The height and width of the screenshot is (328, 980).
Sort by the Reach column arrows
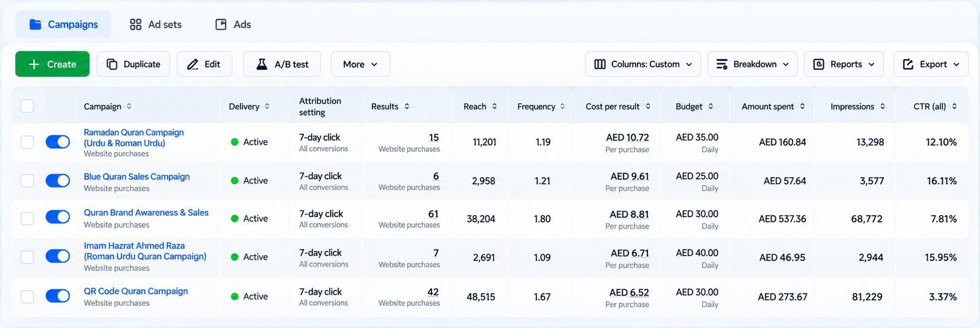[x=494, y=106]
